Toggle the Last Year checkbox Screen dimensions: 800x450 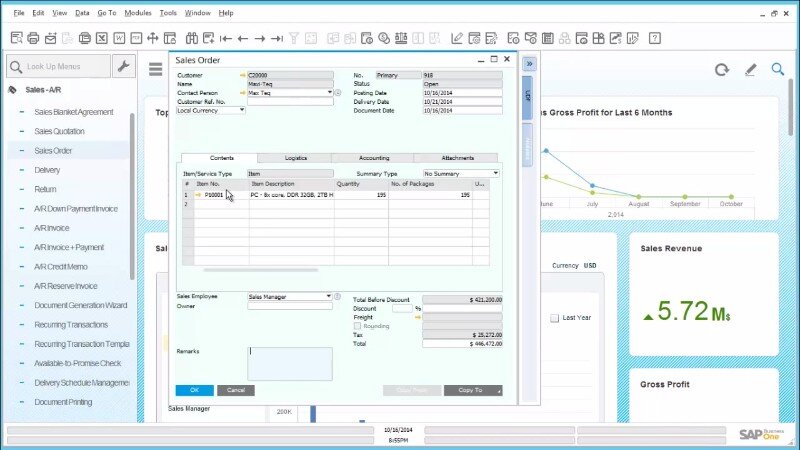555,318
